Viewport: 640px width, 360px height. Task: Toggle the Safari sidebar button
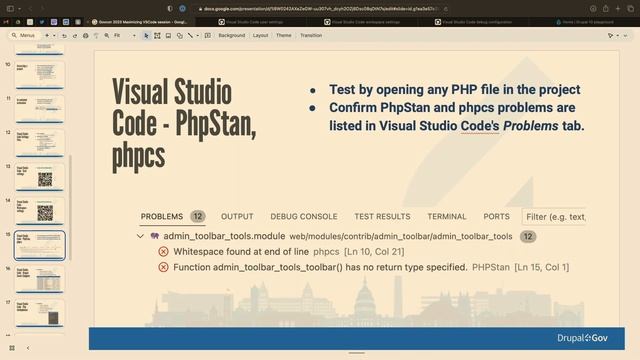click(x=10, y=9)
